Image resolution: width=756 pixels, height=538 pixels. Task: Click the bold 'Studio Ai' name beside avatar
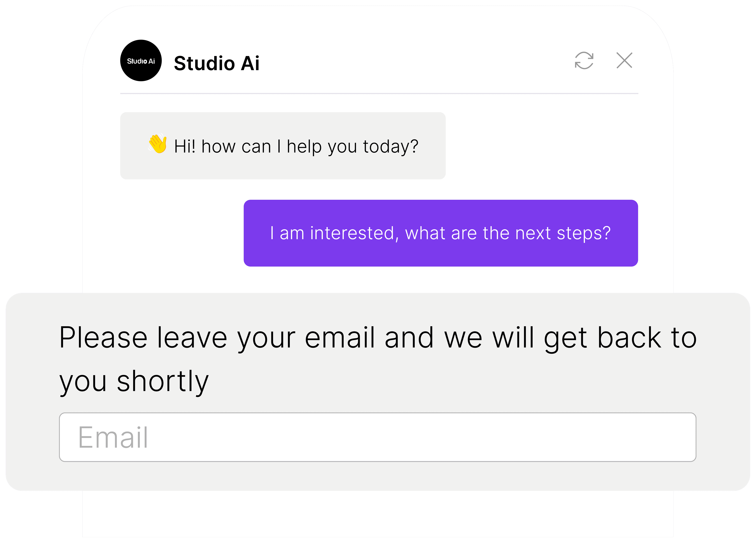pos(217,63)
